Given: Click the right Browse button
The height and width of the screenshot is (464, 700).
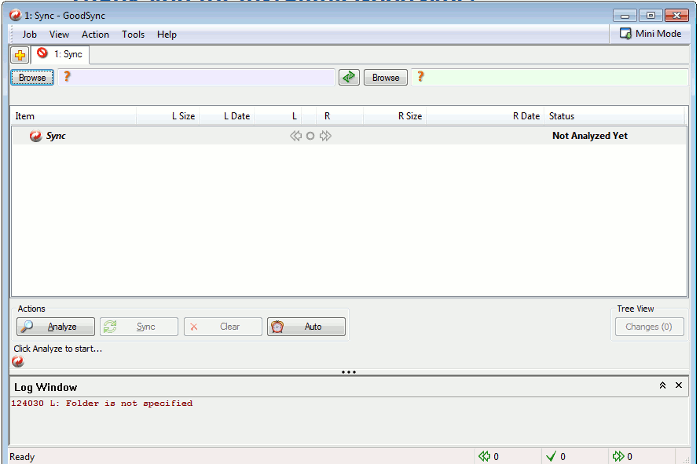Looking at the screenshot, I should click(x=386, y=78).
